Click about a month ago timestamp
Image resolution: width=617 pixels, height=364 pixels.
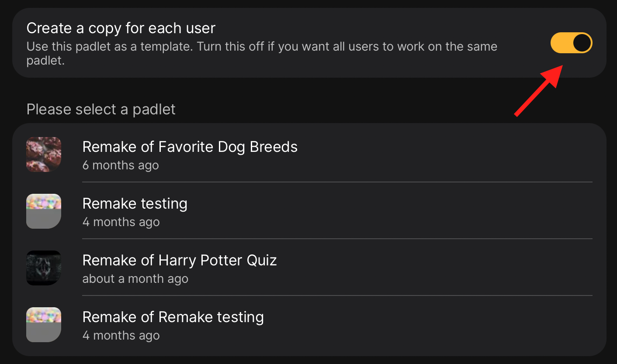[x=135, y=279]
